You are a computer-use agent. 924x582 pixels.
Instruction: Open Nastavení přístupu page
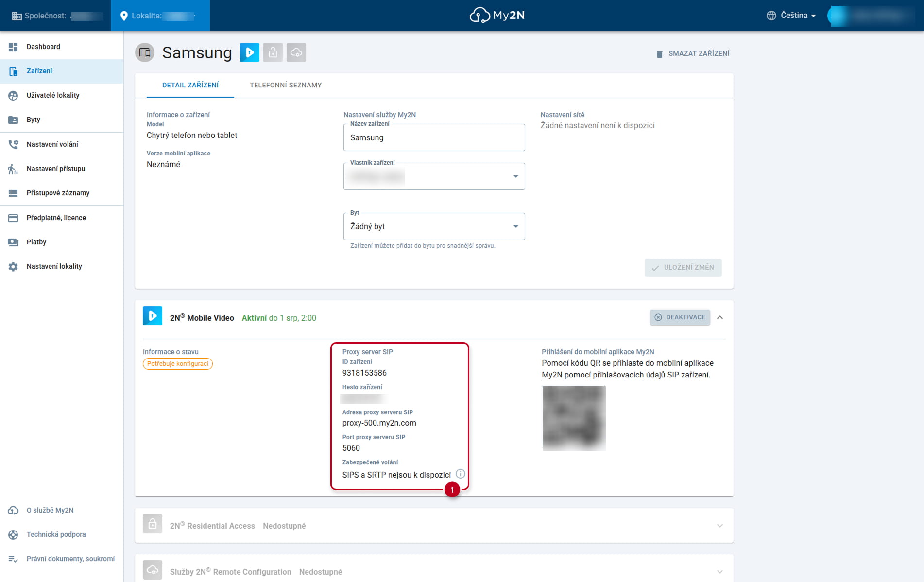point(62,169)
